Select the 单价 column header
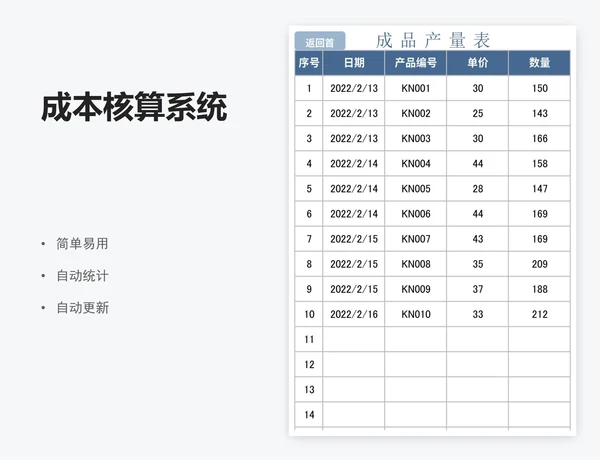This screenshot has width=600, height=460. [478, 63]
